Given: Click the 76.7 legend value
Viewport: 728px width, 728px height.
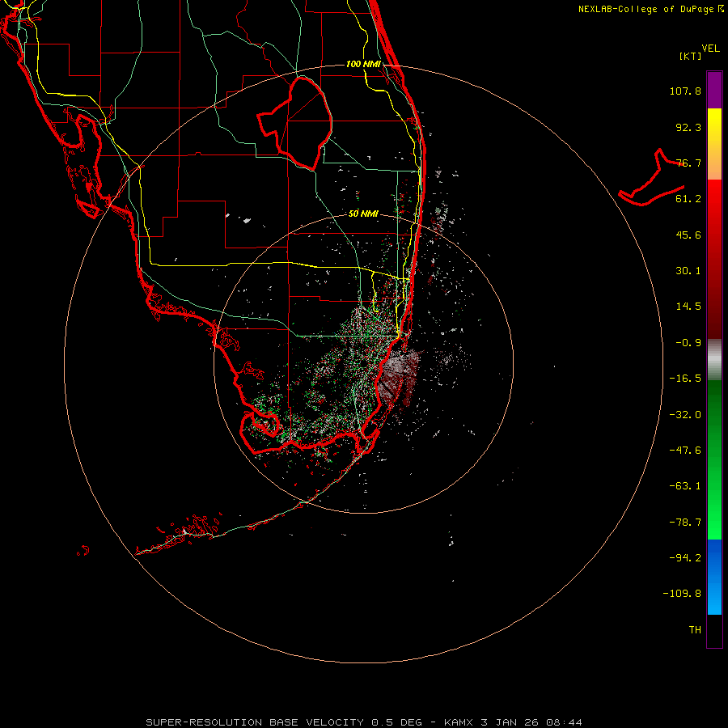Looking at the screenshot, I should tap(688, 163).
